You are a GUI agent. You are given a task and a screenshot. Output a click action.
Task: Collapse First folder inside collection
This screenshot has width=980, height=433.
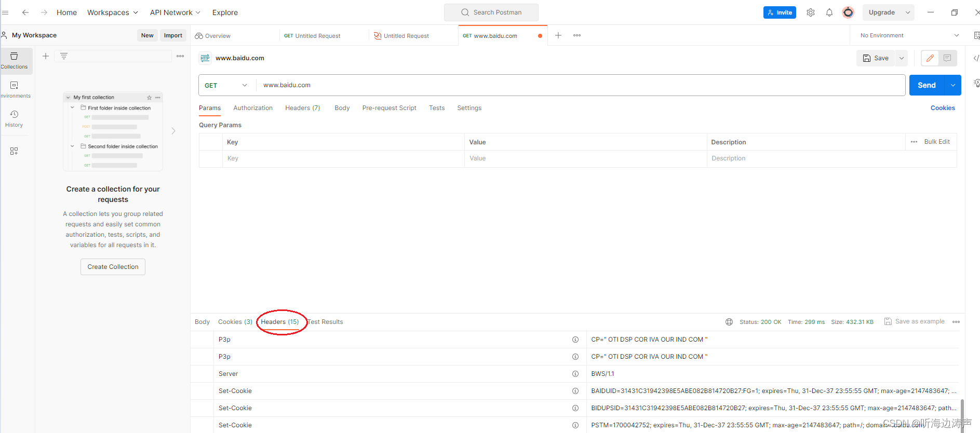(72, 108)
